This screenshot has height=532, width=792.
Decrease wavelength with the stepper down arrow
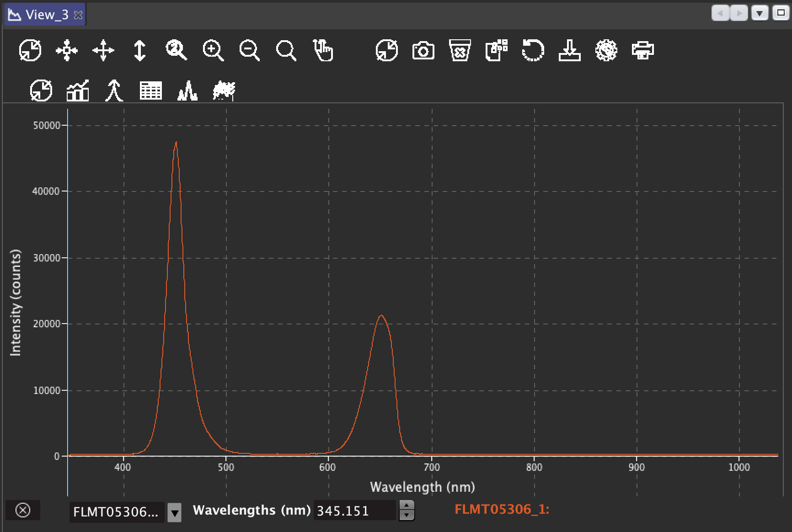407,516
